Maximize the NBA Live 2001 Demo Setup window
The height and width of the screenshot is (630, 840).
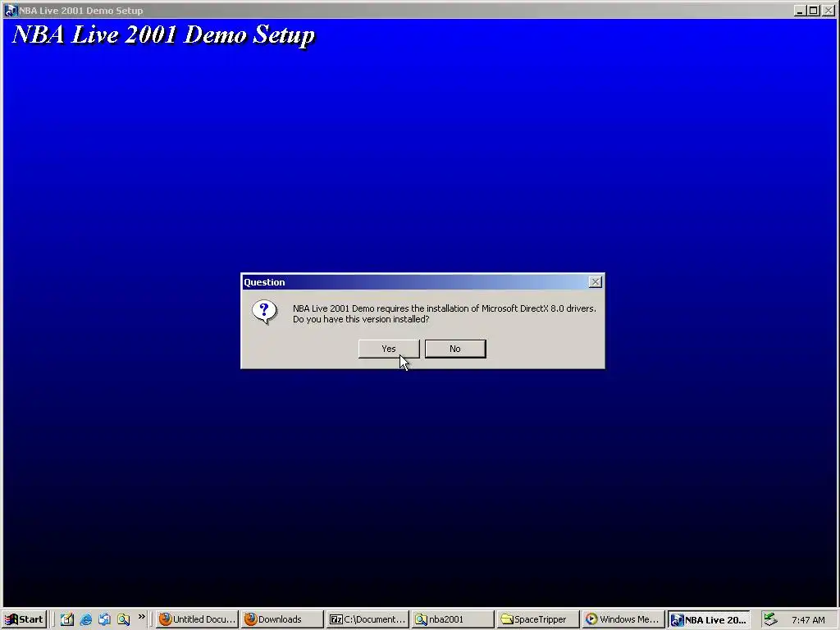pos(814,10)
